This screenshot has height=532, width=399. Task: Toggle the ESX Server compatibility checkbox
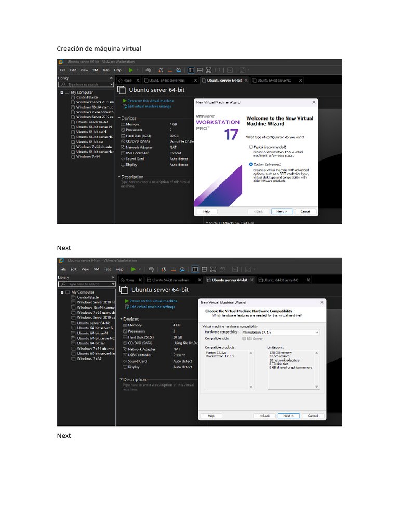tap(244, 339)
